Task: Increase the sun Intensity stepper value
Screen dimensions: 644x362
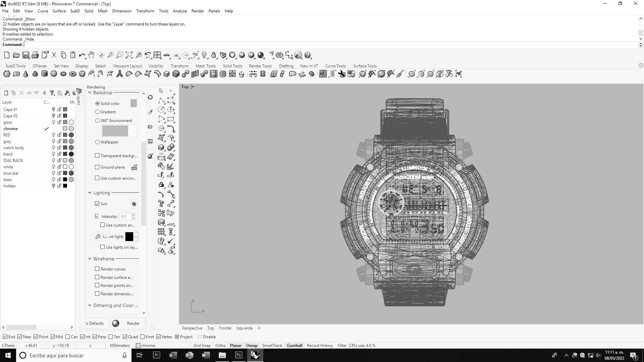Action: click(x=133, y=215)
